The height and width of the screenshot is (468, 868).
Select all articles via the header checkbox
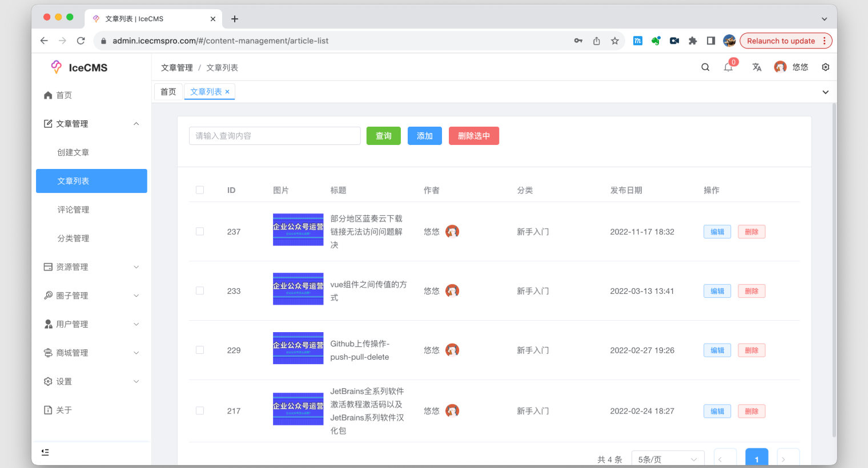coord(200,190)
